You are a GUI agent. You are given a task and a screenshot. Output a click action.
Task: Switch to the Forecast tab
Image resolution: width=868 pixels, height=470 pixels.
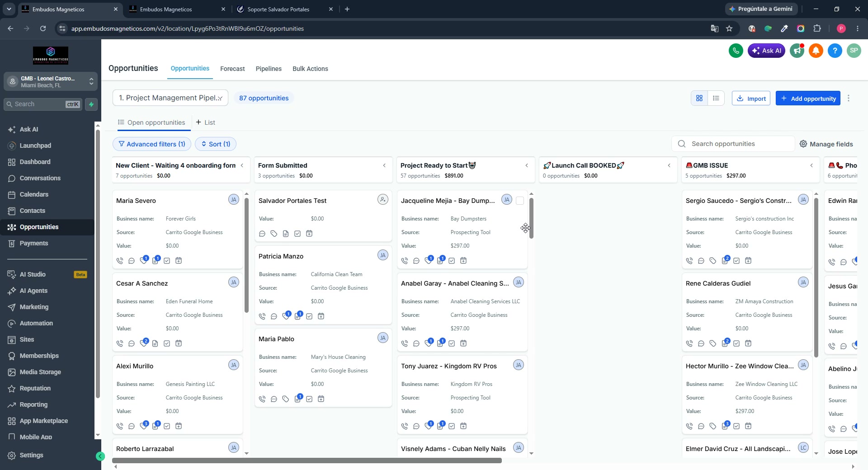pos(232,69)
